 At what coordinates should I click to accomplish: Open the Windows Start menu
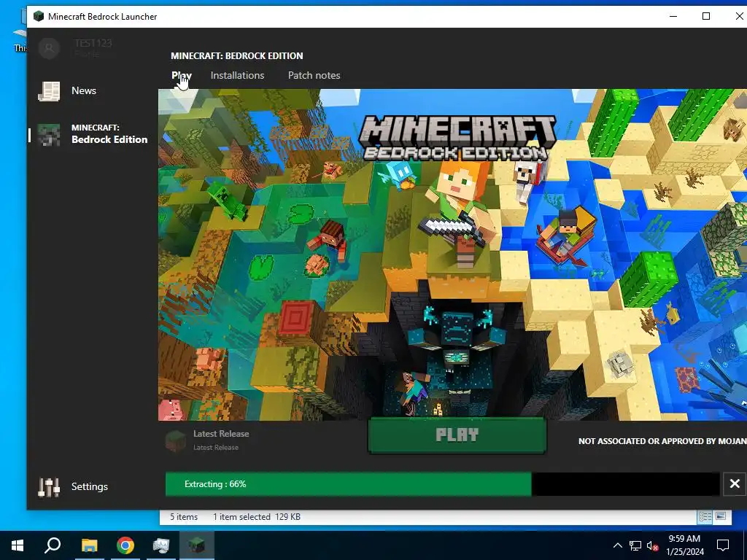18,545
